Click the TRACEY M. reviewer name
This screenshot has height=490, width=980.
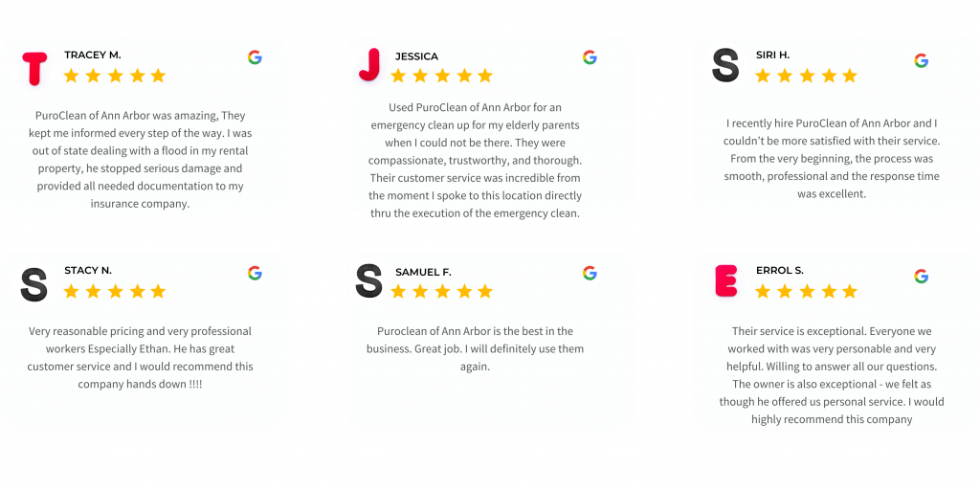(x=93, y=55)
